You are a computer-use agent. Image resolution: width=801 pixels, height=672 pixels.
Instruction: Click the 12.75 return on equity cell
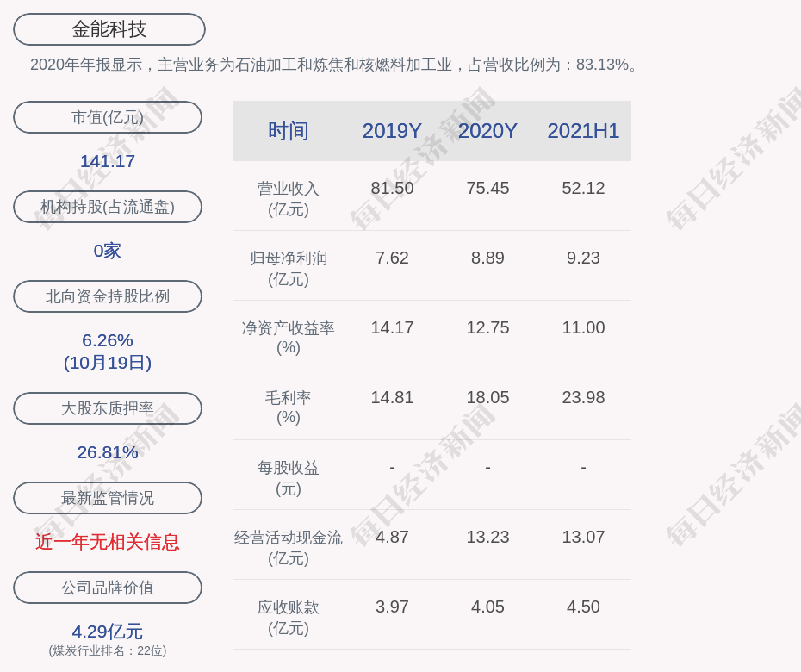coord(487,327)
